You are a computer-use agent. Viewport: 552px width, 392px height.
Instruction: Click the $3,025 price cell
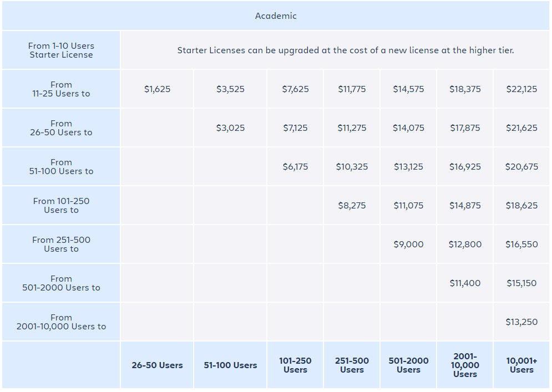tap(230, 128)
